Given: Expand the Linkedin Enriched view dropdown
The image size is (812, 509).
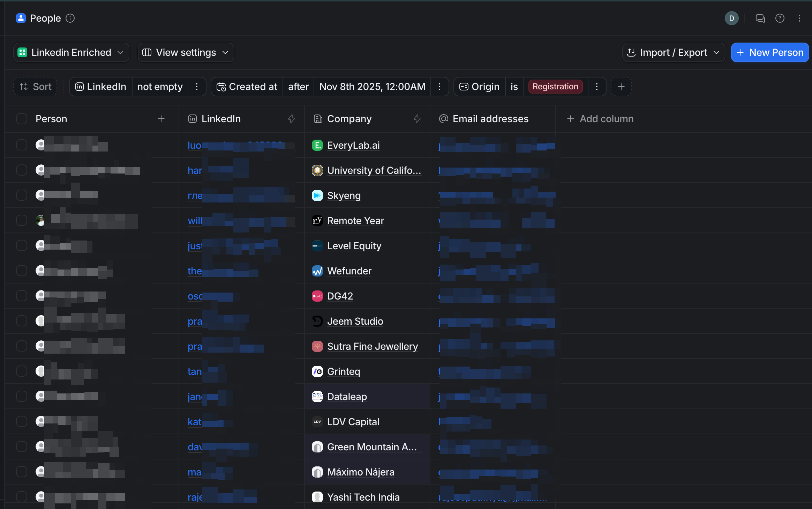Looking at the screenshot, I should click(x=71, y=52).
